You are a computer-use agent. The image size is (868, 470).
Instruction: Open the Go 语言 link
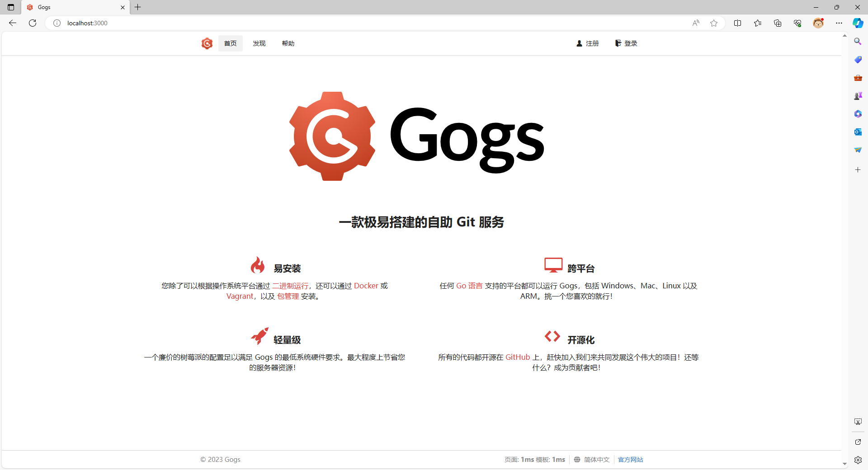coord(469,286)
